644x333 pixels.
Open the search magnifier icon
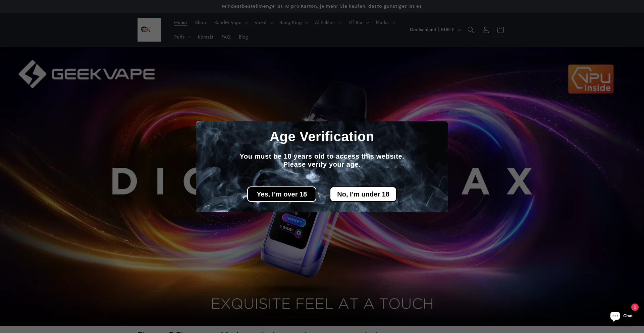click(x=471, y=30)
